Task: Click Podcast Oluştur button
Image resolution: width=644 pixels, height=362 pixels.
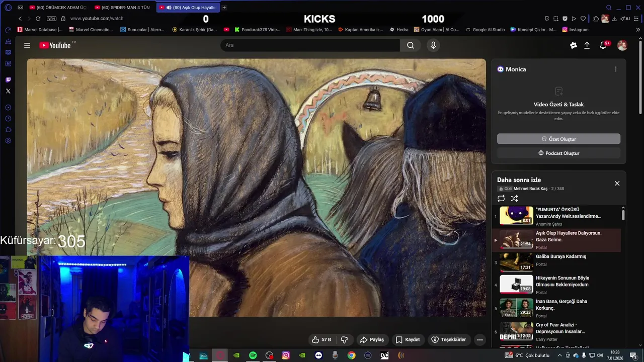Action: pos(558,153)
